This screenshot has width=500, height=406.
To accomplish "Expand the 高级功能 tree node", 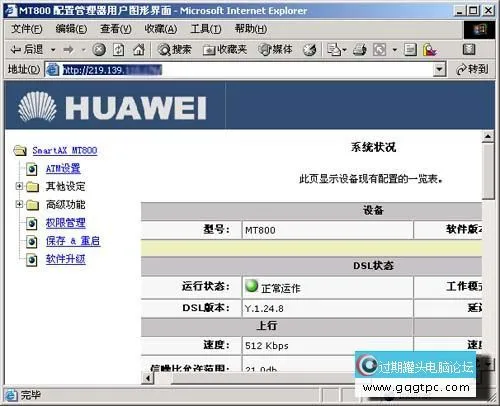I will pyautogui.click(x=19, y=204).
